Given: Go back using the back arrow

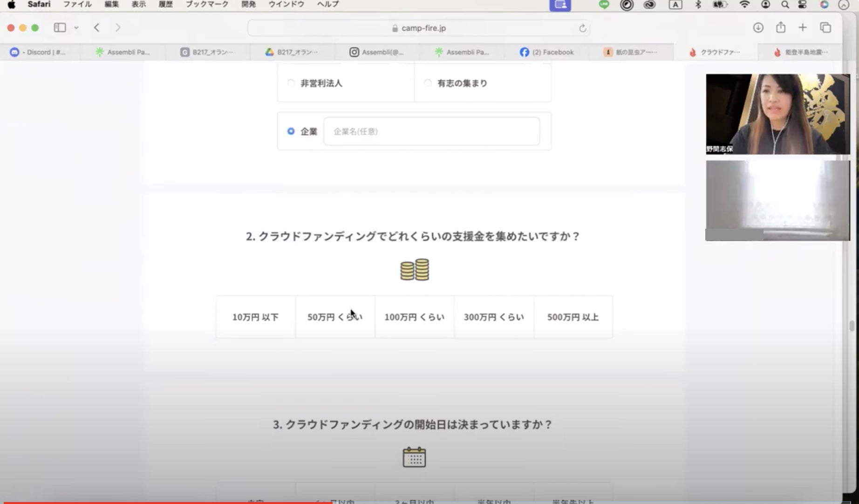Looking at the screenshot, I should 96,27.
